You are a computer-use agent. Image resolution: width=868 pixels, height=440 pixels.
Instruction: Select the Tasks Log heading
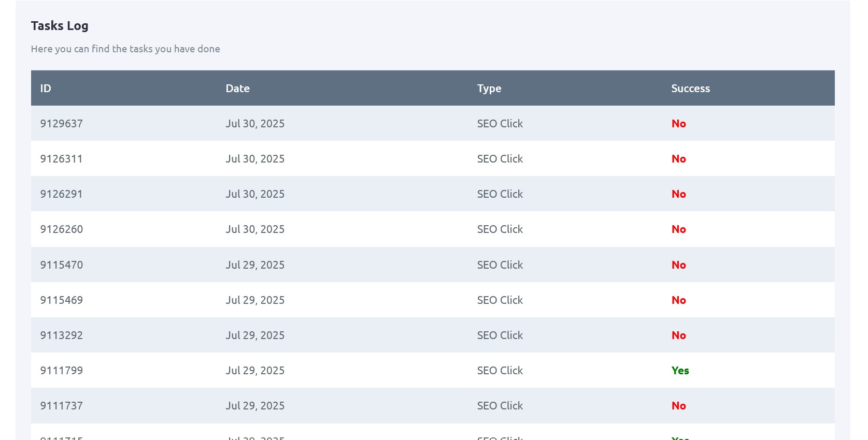60,26
